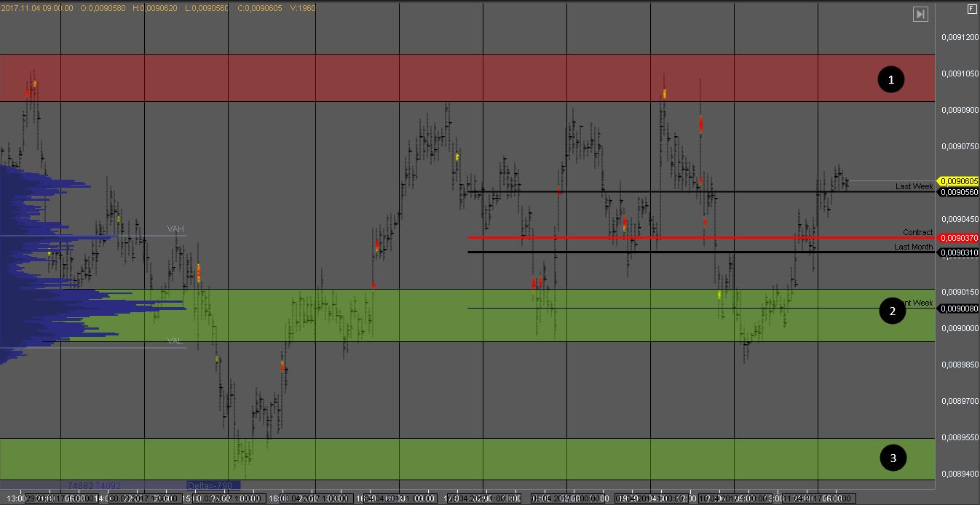The width and height of the screenshot is (980, 505).
Task: Click the numbered circle 2 marker
Action: 892,311
